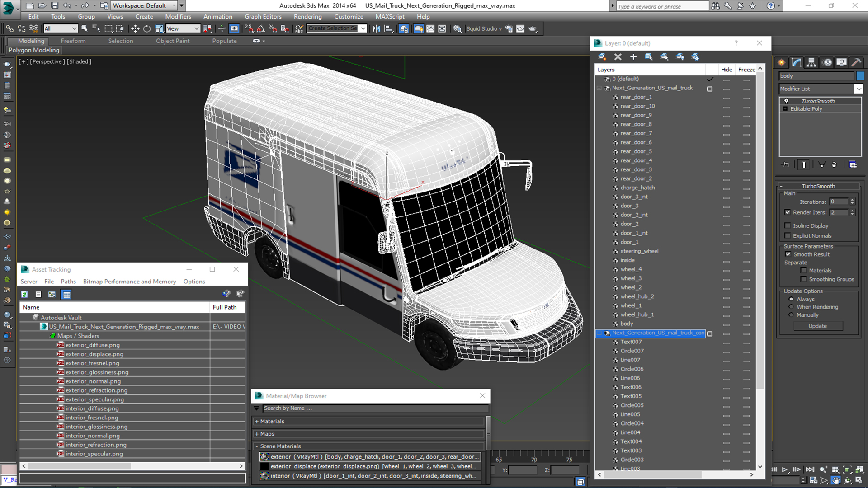Click the Undo arrow in quick access toolbar

[x=67, y=5]
